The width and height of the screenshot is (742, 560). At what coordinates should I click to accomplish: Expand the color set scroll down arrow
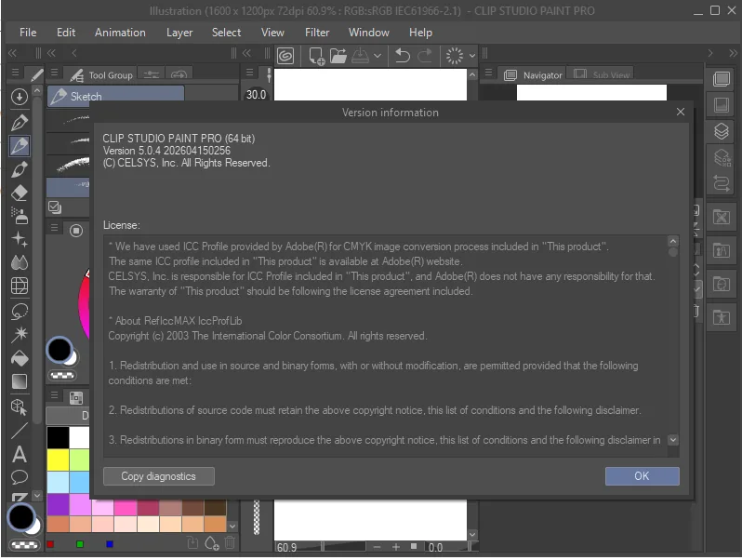[x=232, y=527]
